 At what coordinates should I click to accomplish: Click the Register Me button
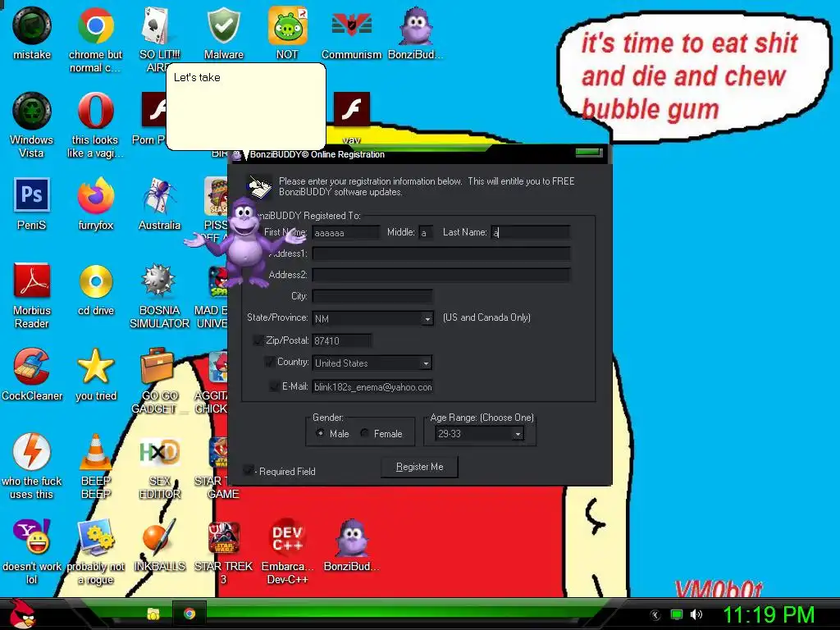(419, 467)
